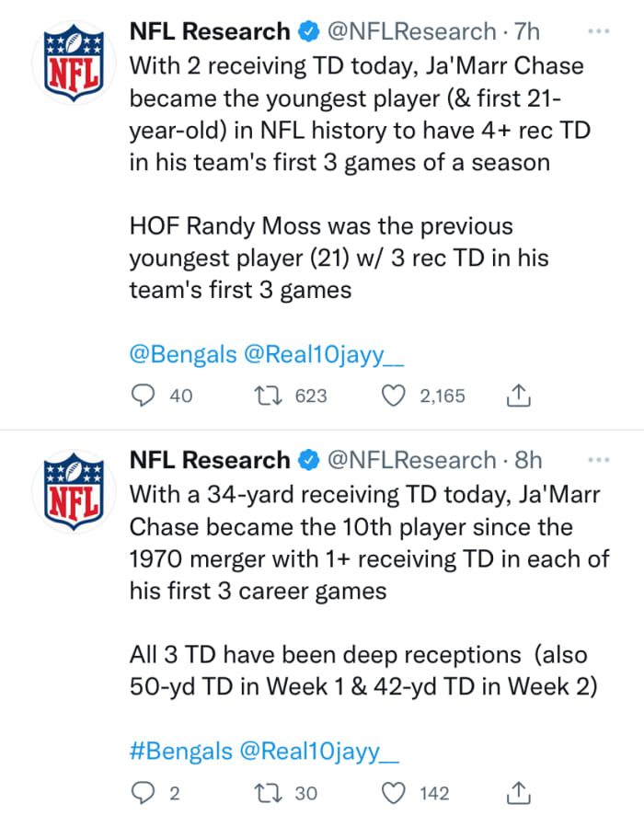Open more options on the 8h tweet
The height and width of the screenshot is (827, 644).
pyautogui.click(x=599, y=459)
